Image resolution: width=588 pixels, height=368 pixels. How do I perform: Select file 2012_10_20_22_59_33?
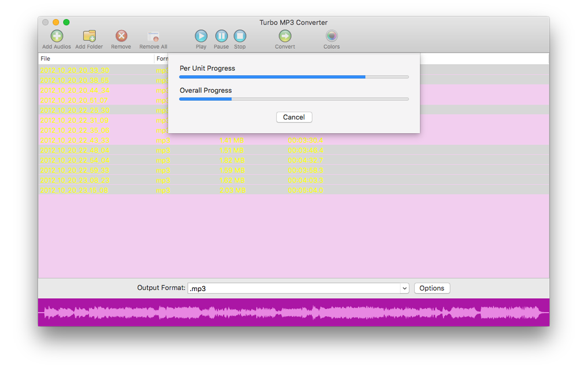(75, 170)
